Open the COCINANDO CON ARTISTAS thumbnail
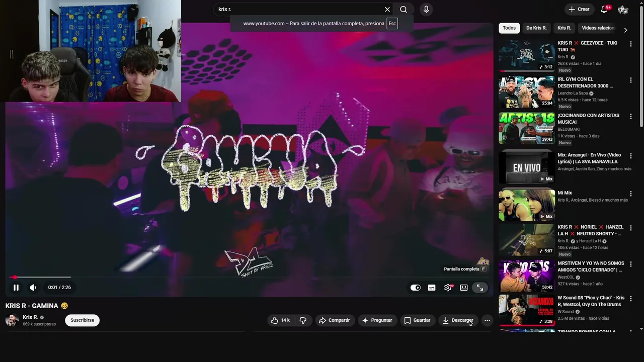 pos(527,128)
